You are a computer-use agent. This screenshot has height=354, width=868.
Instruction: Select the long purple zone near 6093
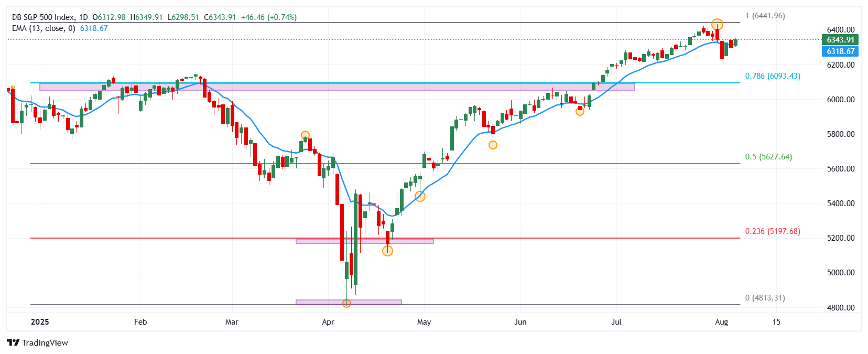click(337, 87)
